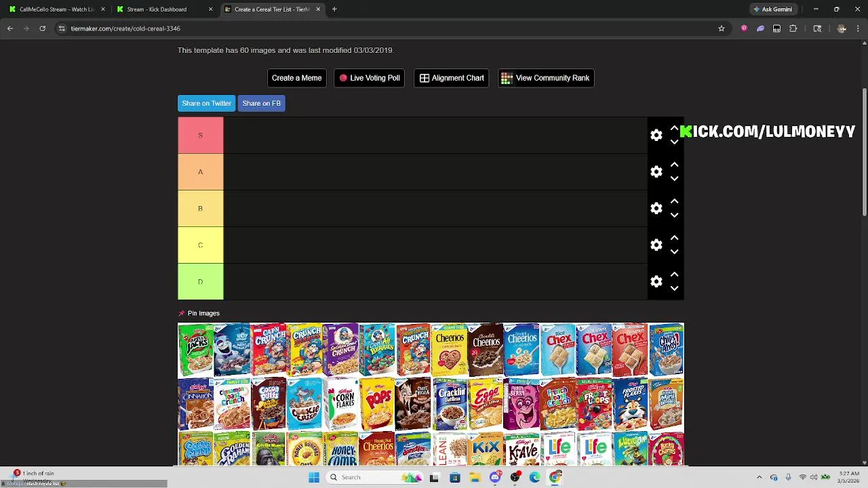Open settings gear for the A tier row
The width and height of the screenshot is (868, 488).
pyautogui.click(x=656, y=171)
